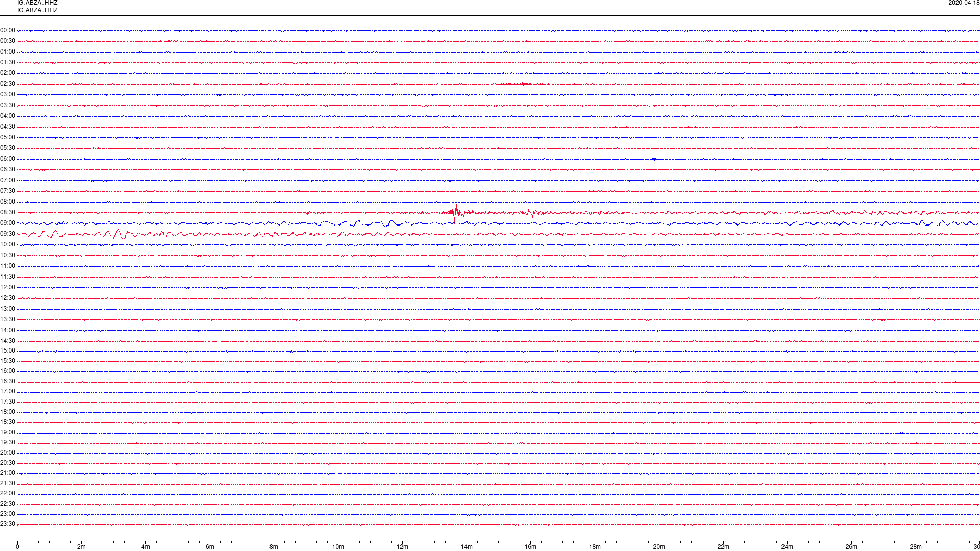
Task: Click the 22m tick on time axis
Action: (723, 547)
